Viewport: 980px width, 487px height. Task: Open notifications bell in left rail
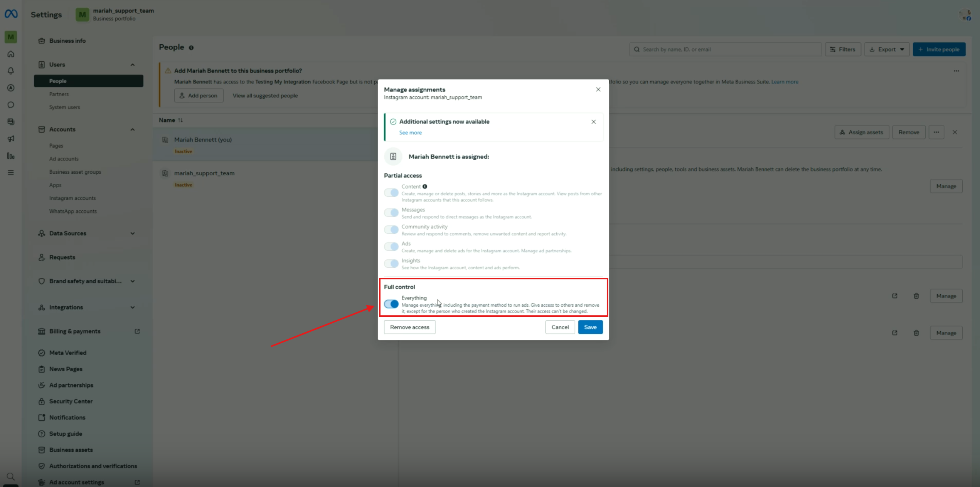(11, 71)
